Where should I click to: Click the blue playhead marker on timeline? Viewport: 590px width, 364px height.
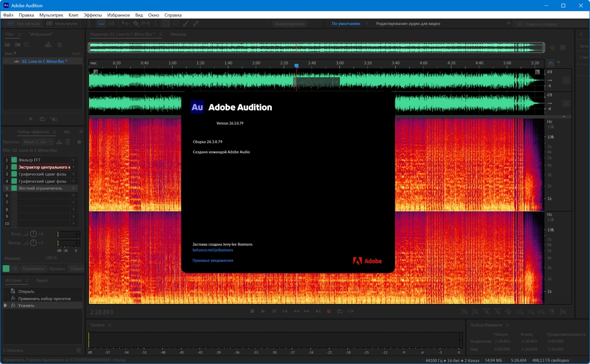tap(296, 65)
